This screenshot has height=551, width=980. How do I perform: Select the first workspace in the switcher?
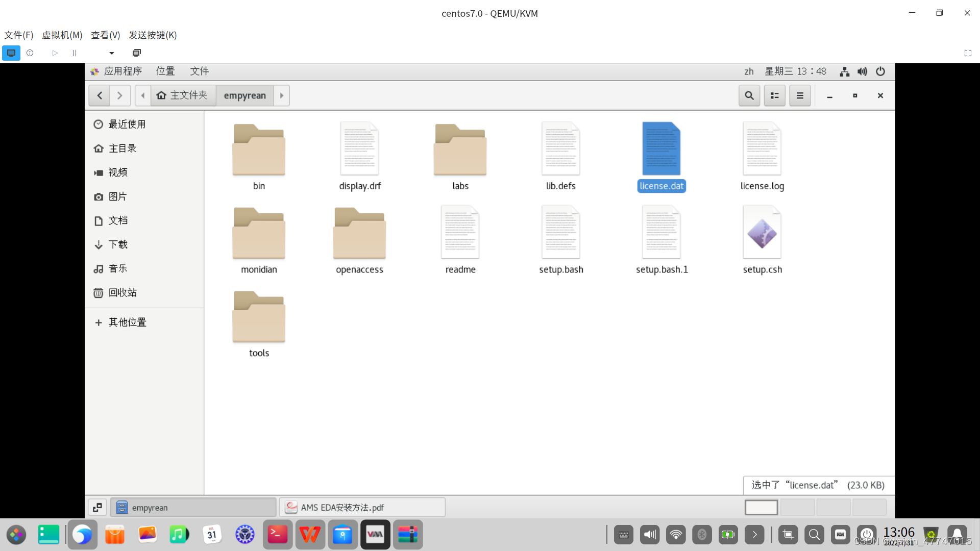[x=761, y=507]
